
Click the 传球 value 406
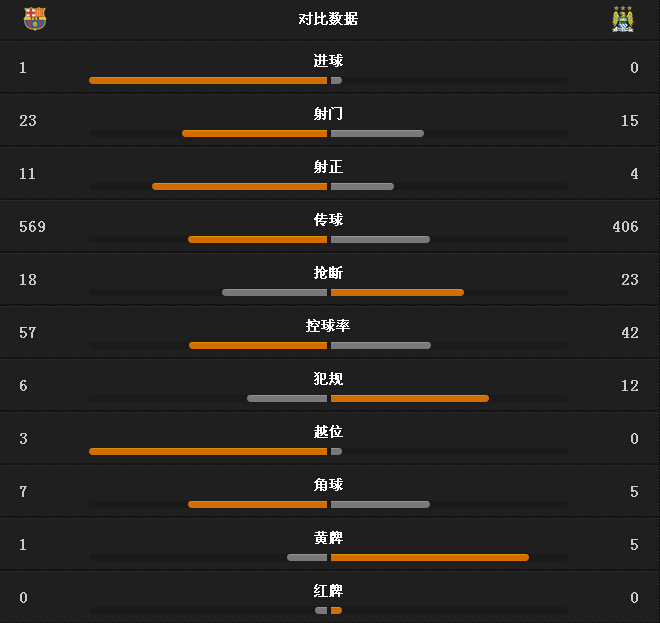click(x=625, y=227)
